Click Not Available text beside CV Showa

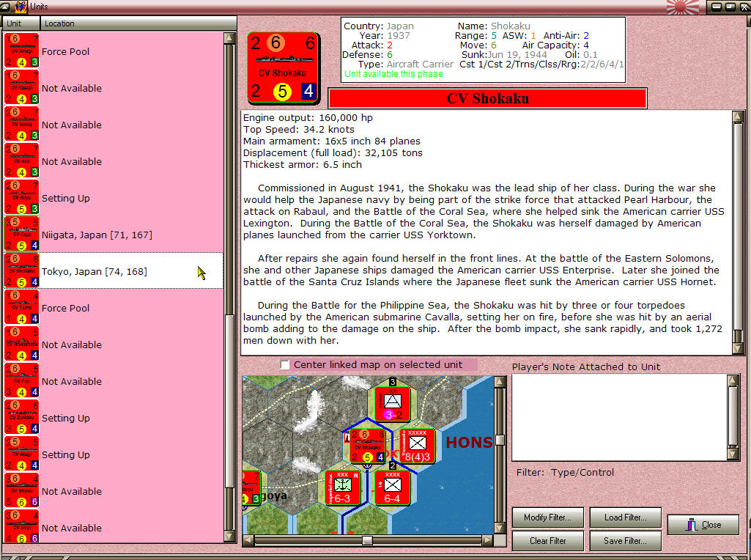(72, 492)
